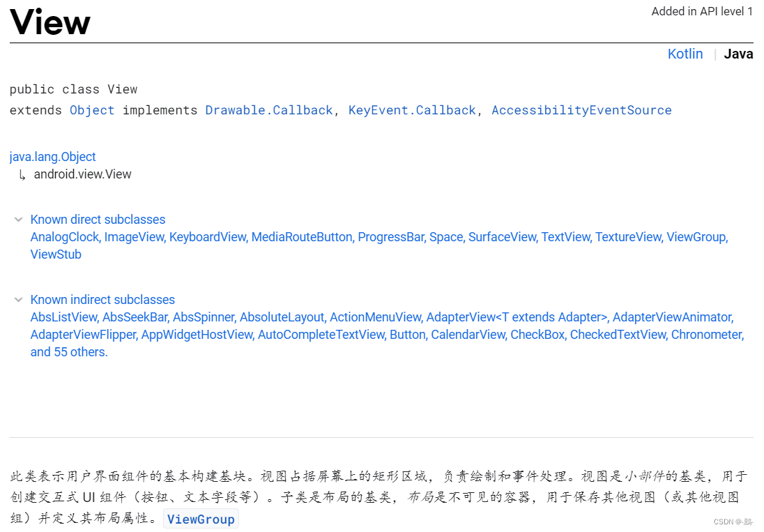This screenshot has height=532, width=764.
Task: Open the ViewGroup subclass link
Action: pos(695,237)
